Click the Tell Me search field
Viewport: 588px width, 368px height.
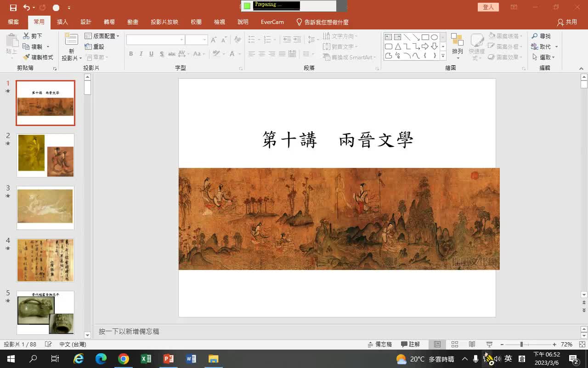[322, 22]
